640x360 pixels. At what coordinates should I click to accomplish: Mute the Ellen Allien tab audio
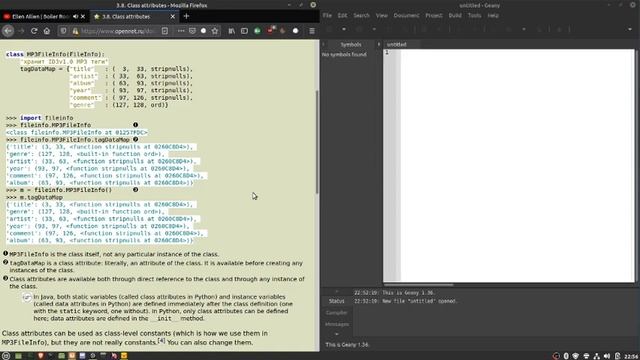pos(76,16)
